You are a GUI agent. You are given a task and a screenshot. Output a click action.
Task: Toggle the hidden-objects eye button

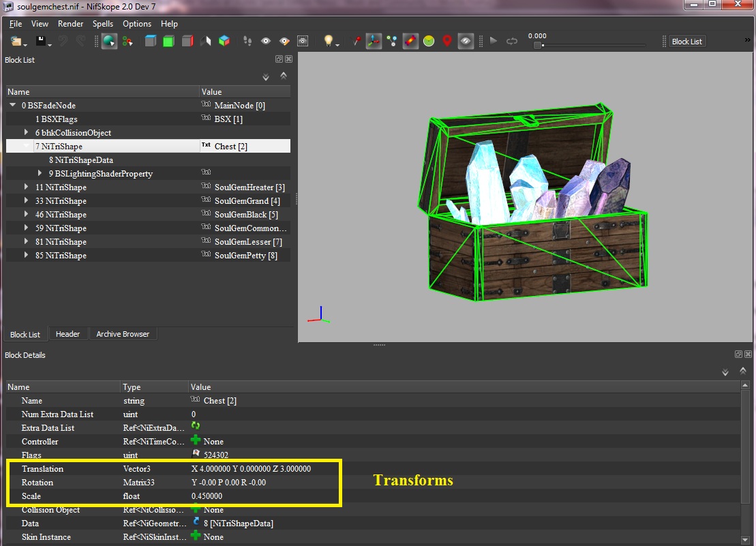click(x=466, y=42)
